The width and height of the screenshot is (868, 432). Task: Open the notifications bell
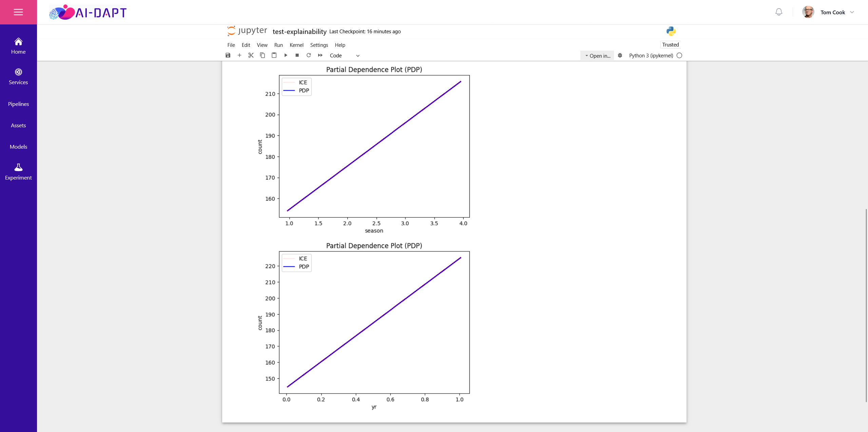click(779, 12)
